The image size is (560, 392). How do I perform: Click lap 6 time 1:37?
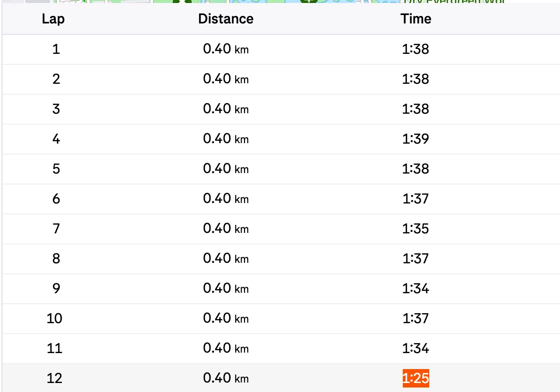(416, 199)
